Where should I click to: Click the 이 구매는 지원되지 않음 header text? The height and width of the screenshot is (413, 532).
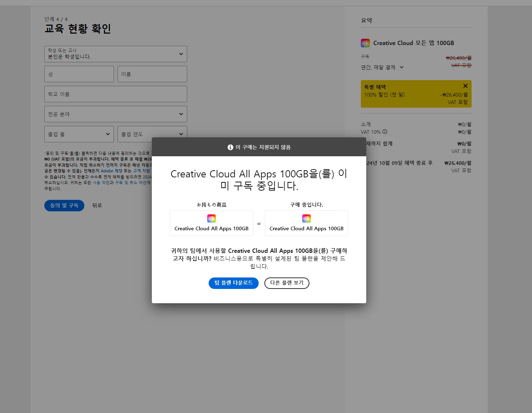(263, 147)
